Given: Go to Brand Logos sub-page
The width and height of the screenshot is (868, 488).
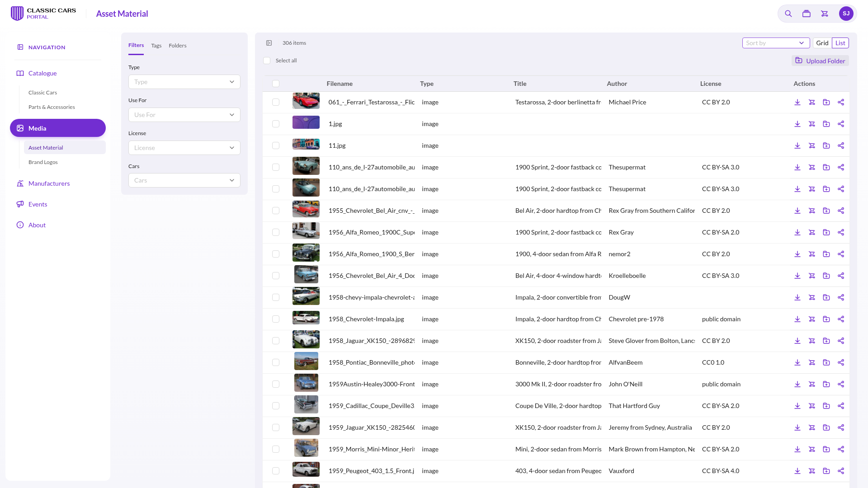Looking at the screenshot, I should click(43, 162).
